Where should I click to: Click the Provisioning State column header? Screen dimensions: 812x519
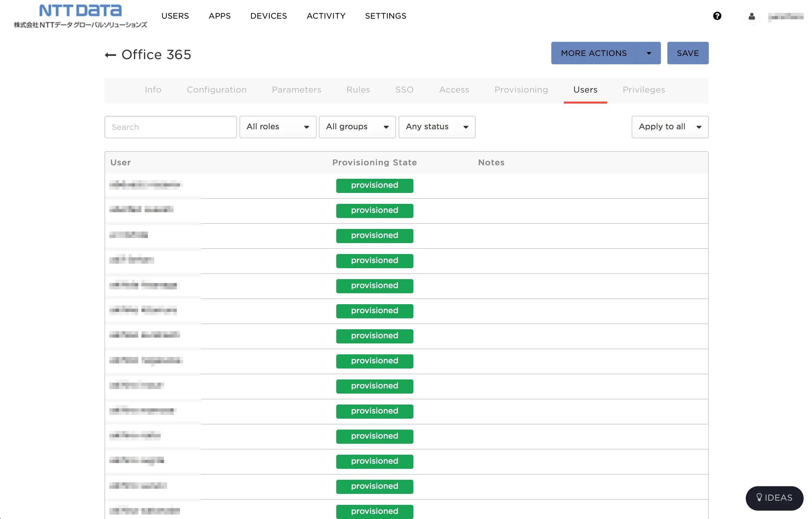[x=374, y=162]
